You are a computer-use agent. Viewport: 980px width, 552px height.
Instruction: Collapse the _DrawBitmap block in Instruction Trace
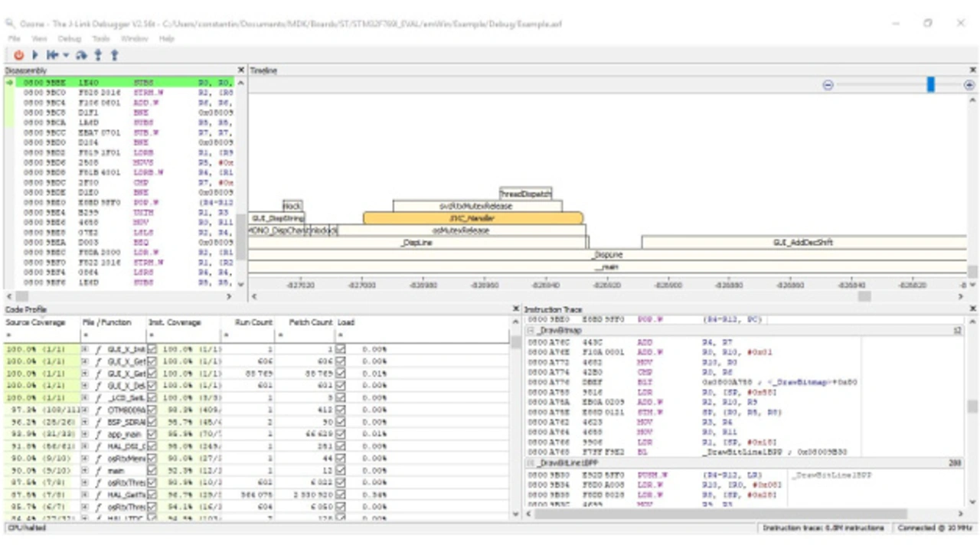(531, 330)
